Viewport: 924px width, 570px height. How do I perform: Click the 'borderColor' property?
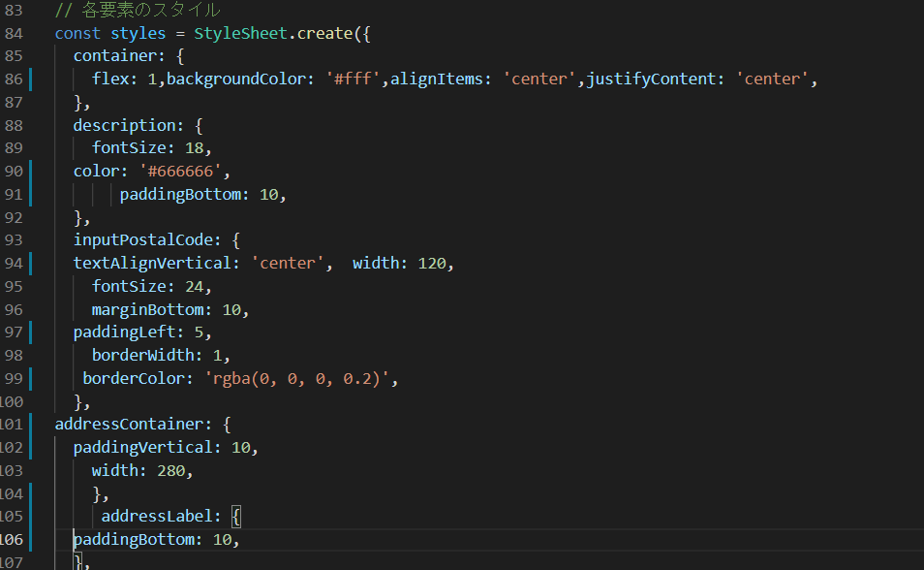134,378
